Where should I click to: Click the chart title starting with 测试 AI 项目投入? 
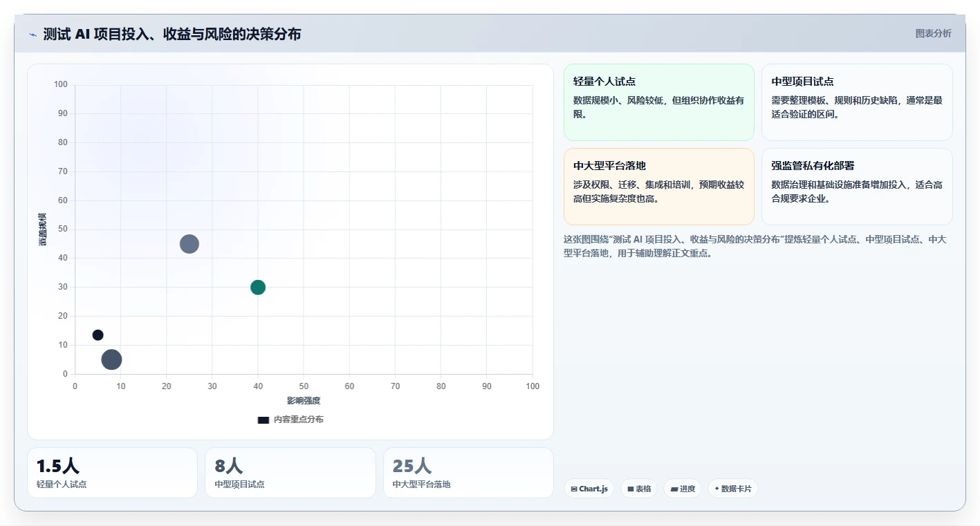(172, 35)
